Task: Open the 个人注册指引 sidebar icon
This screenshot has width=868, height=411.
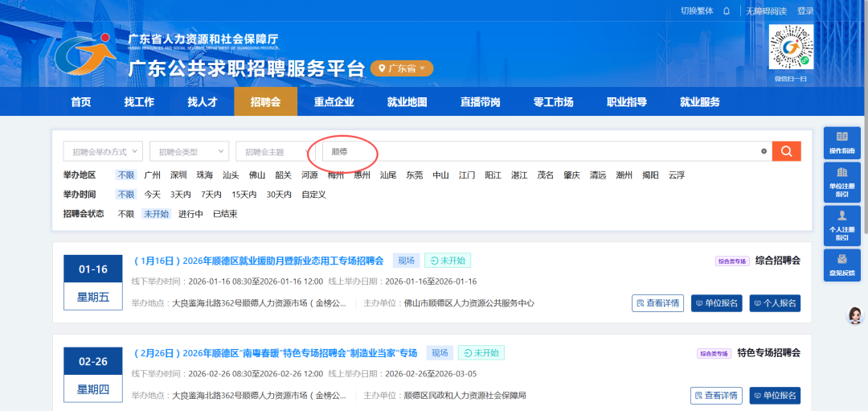Action: 841,225
